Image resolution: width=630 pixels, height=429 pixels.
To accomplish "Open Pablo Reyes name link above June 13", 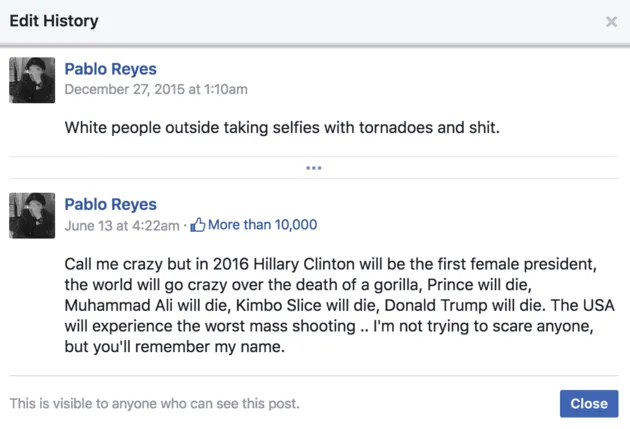I will click(110, 204).
